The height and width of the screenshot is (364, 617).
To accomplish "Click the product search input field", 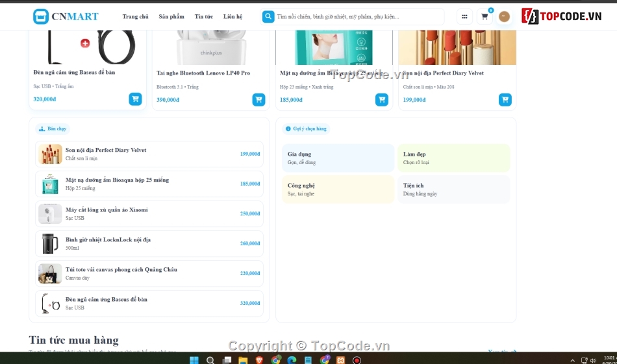I will point(359,16).
